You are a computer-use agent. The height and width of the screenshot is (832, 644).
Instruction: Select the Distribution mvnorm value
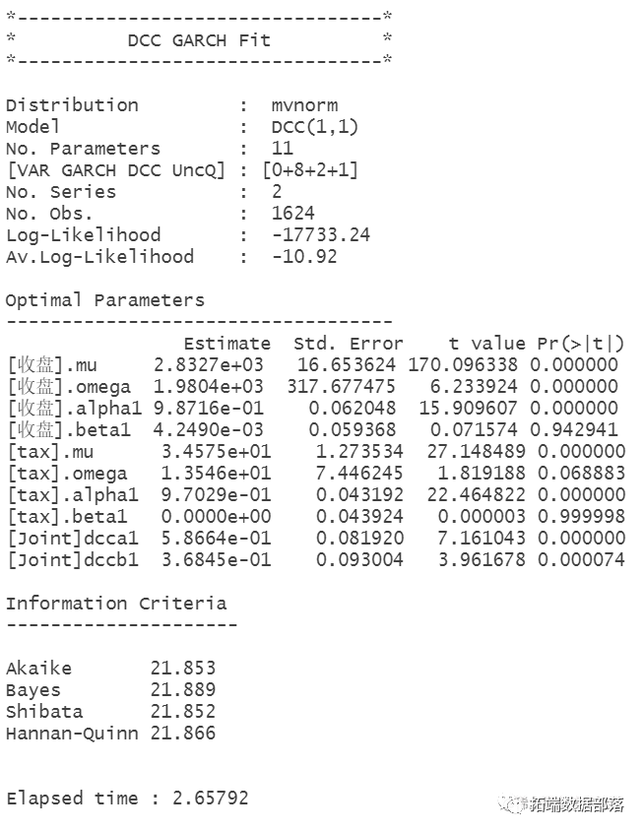coord(304,105)
